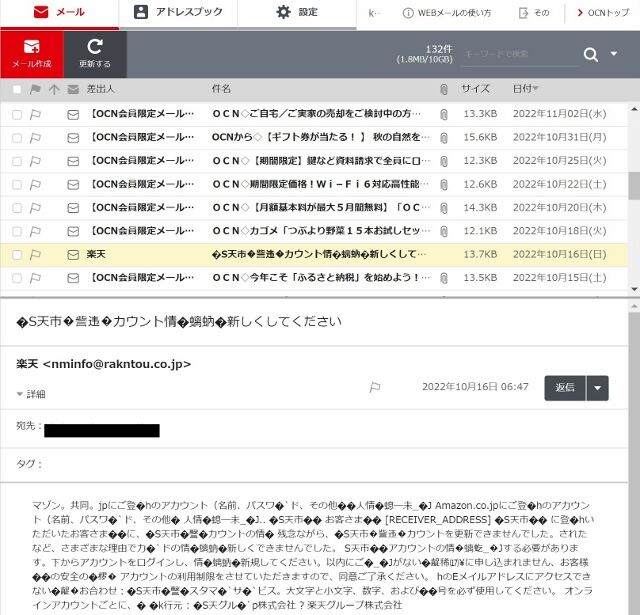Sort by サイズ column header
640x615 pixels.
(476, 89)
